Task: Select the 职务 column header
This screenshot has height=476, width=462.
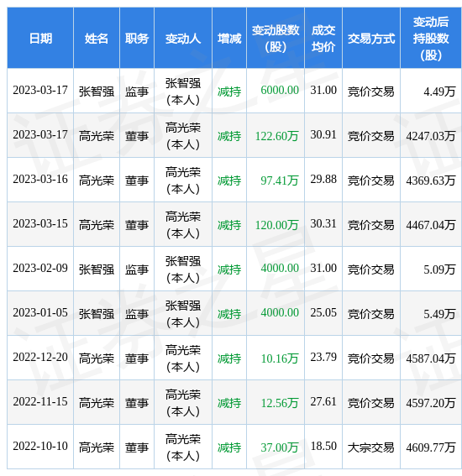Action: (137, 39)
